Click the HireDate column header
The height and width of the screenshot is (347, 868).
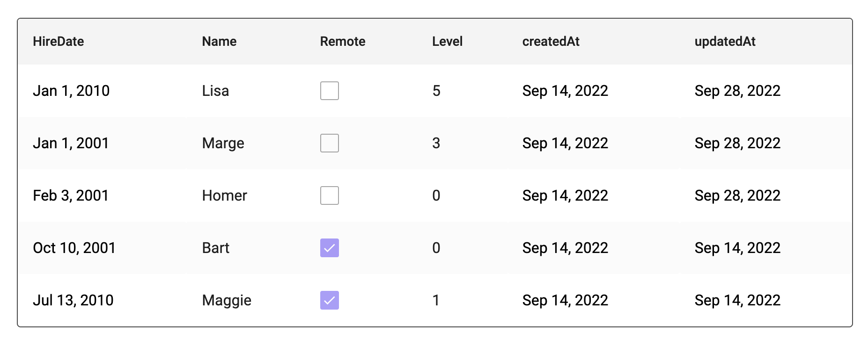[x=59, y=42]
